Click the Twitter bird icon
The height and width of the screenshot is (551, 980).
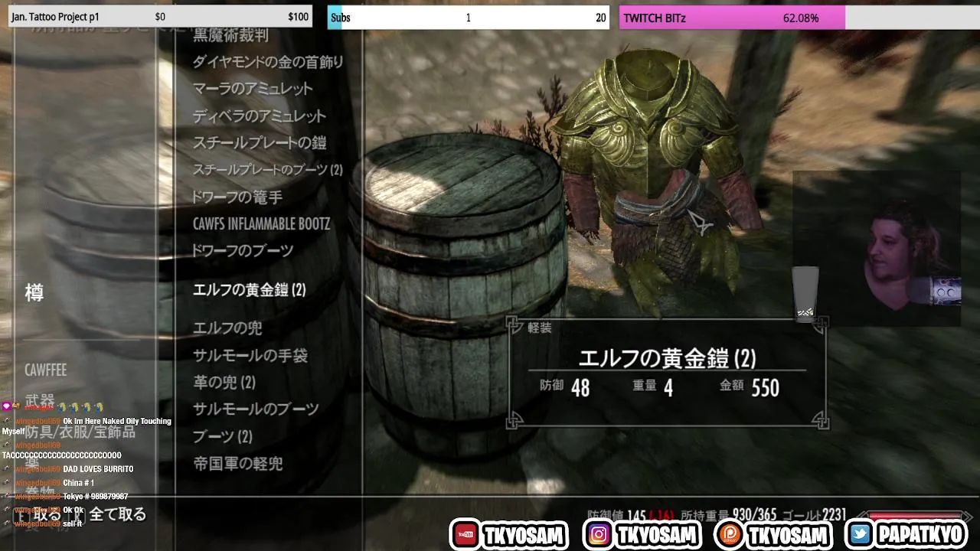click(x=861, y=535)
